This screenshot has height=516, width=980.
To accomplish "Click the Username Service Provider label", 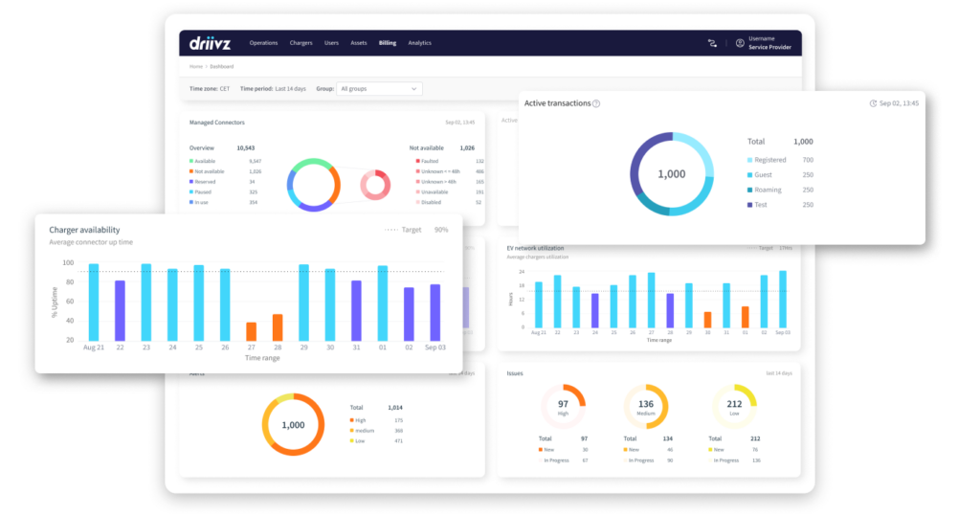I will [768, 43].
